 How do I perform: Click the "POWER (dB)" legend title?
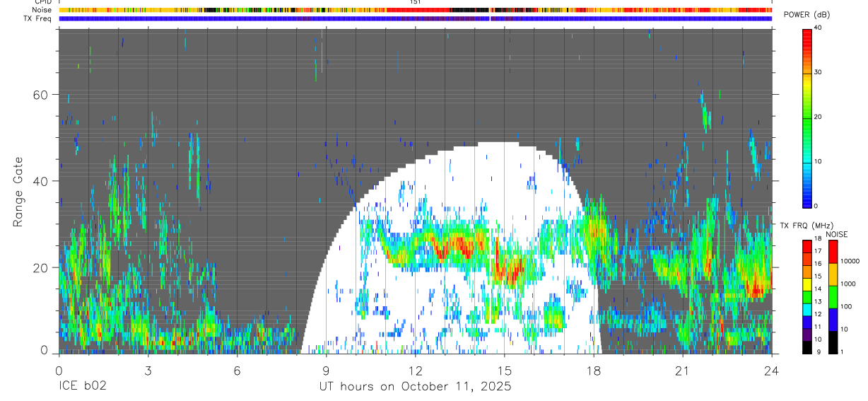(807, 16)
